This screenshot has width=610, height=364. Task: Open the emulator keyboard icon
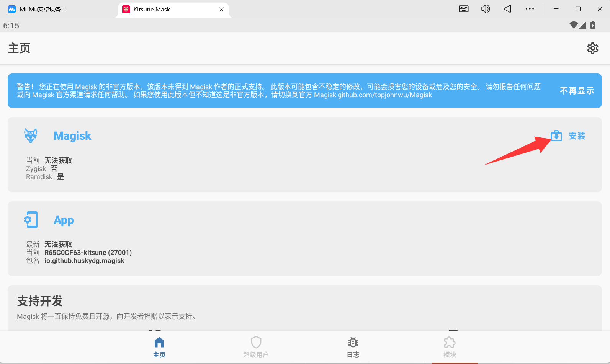tap(464, 9)
